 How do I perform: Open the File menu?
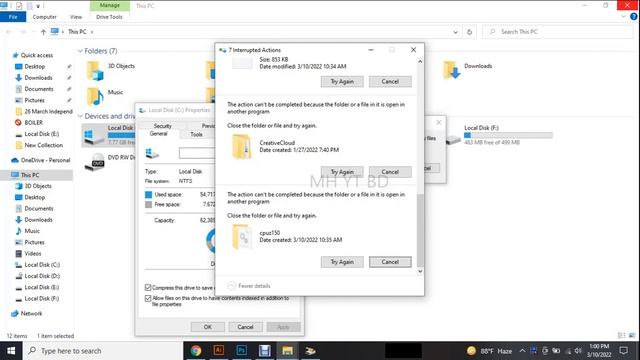click(13, 17)
